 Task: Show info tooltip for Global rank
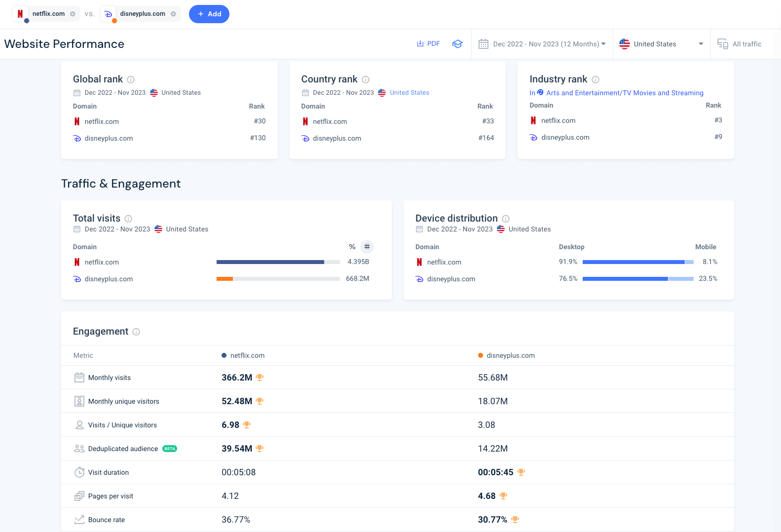[131, 79]
